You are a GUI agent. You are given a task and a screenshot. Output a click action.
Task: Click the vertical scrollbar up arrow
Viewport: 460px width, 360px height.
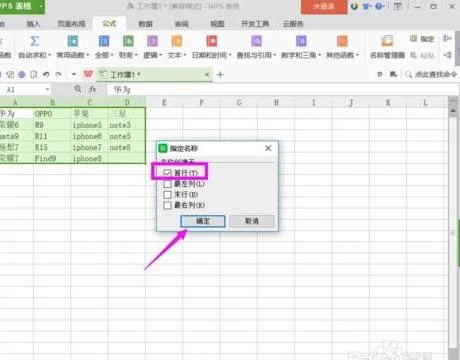pyautogui.click(x=453, y=110)
